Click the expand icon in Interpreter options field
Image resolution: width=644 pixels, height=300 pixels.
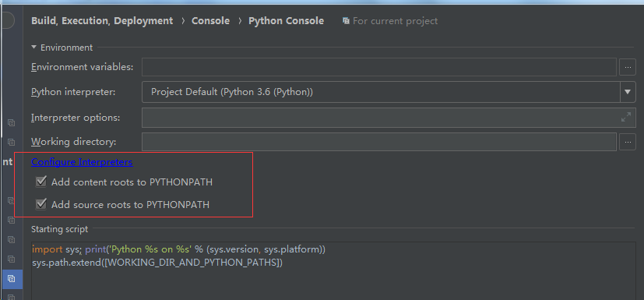pyautogui.click(x=626, y=117)
